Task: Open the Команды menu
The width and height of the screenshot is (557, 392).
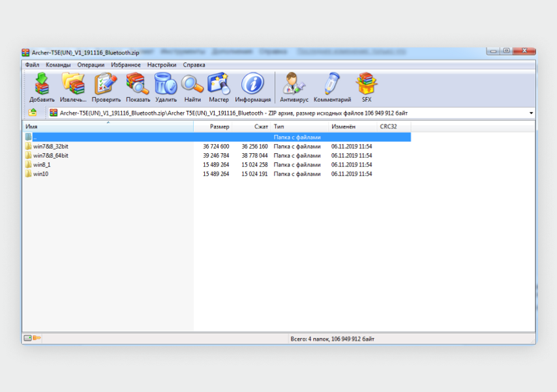Action: [x=58, y=65]
